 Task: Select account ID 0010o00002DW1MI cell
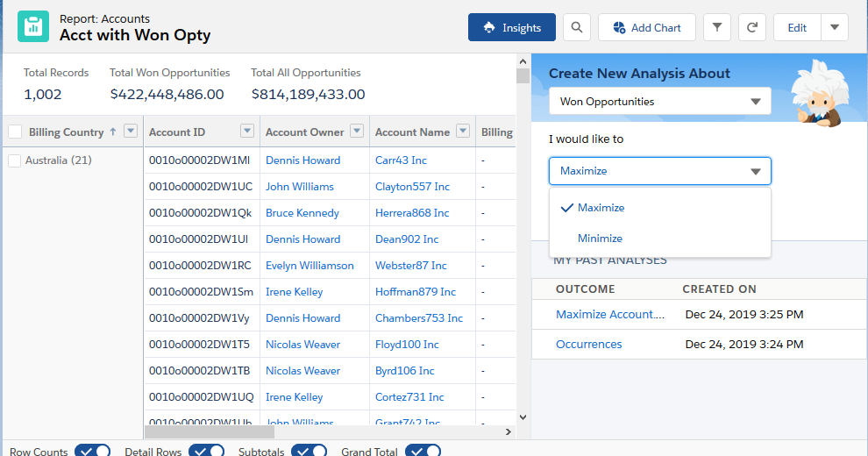pyautogui.click(x=202, y=160)
